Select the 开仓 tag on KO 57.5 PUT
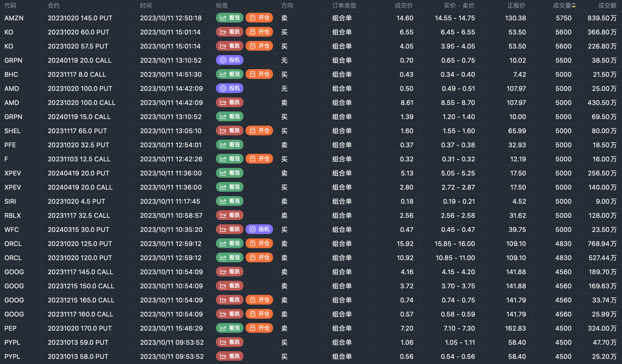Screen dimensions: 622x364 (x=259, y=46)
